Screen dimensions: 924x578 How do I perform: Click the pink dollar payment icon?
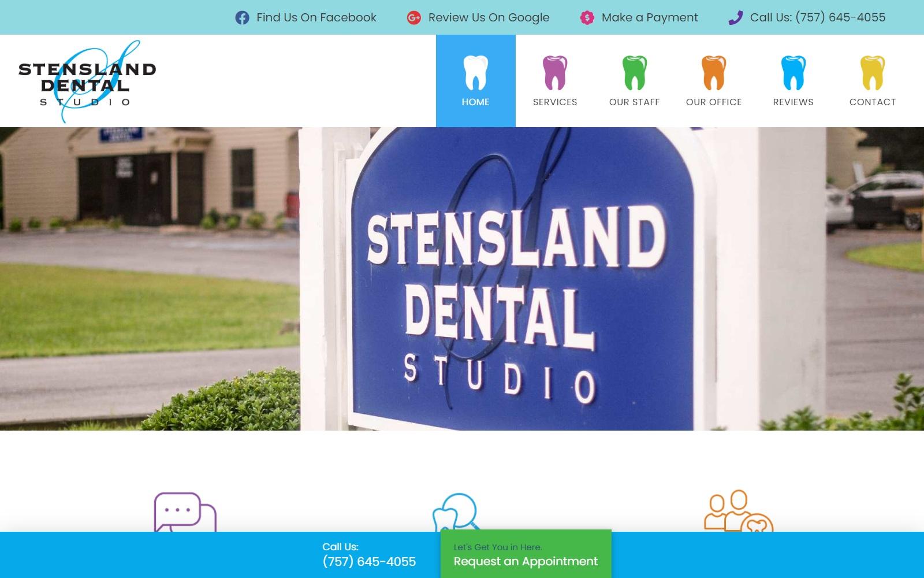(x=587, y=18)
